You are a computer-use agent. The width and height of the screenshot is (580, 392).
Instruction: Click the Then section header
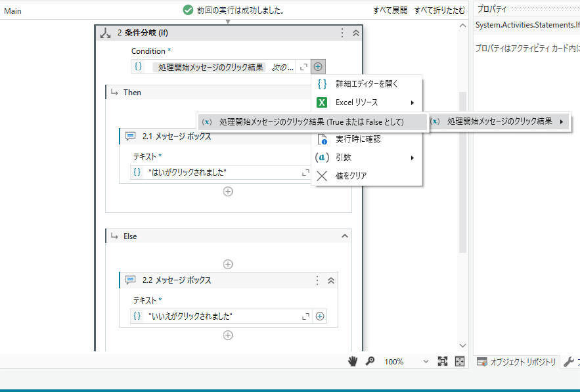210,93
